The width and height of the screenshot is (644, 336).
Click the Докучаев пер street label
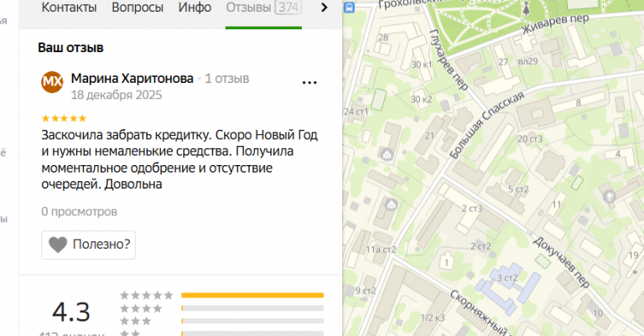562,261
